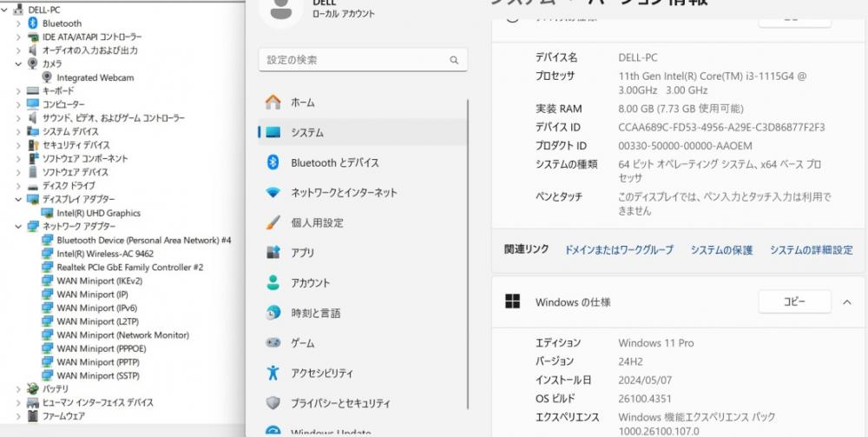Viewport: 868px width, 437px height.
Task: Open Bluetooth とデバイス settings page
Action: pos(363,162)
